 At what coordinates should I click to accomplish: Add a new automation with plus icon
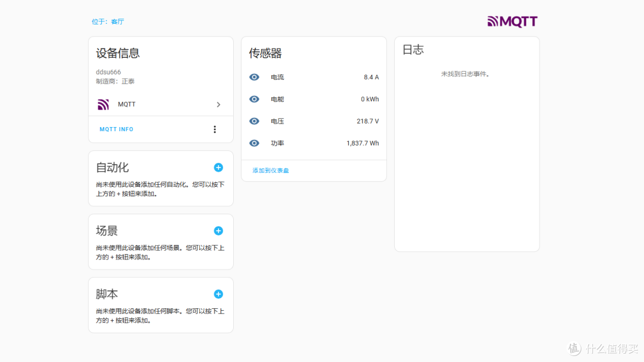(x=218, y=167)
